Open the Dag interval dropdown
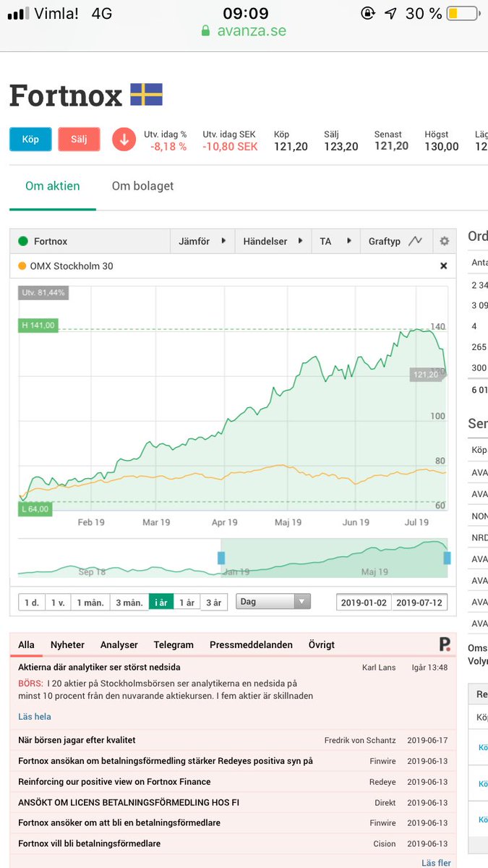This screenshot has width=488, height=868. point(273,601)
